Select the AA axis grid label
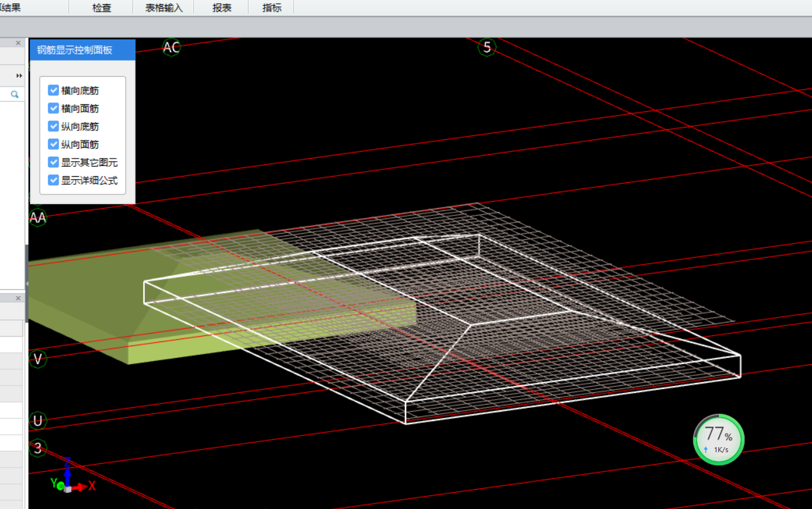 37,217
